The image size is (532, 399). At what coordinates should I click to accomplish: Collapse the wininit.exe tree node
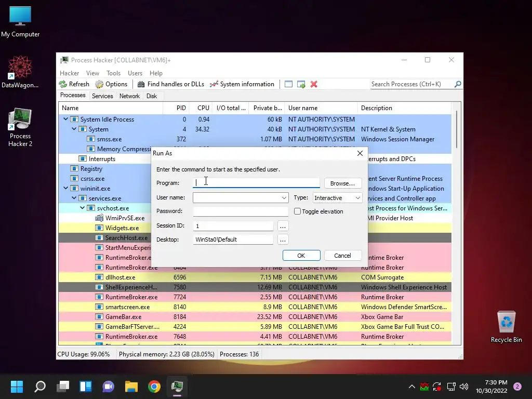click(65, 188)
